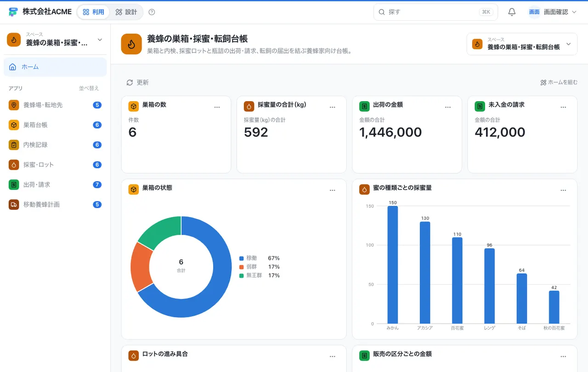The image size is (588, 372).
Task: Click the 更新 refresh button
Action: pyautogui.click(x=137, y=82)
